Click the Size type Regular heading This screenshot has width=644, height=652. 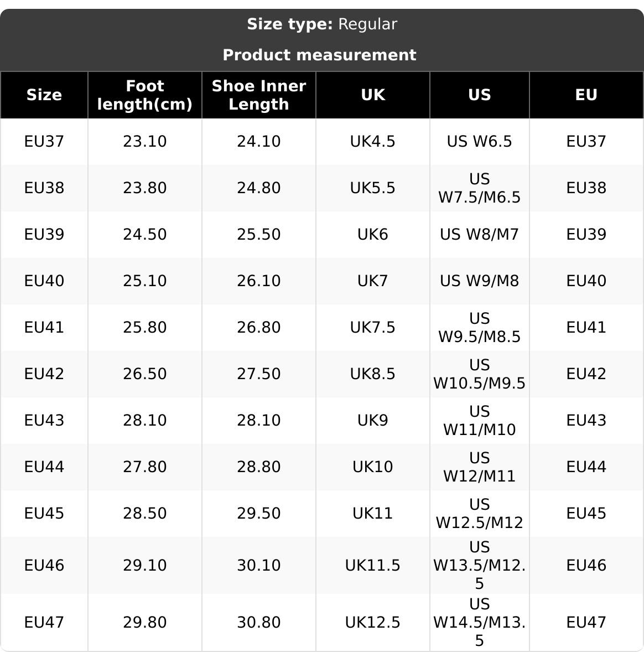click(x=321, y=24)
